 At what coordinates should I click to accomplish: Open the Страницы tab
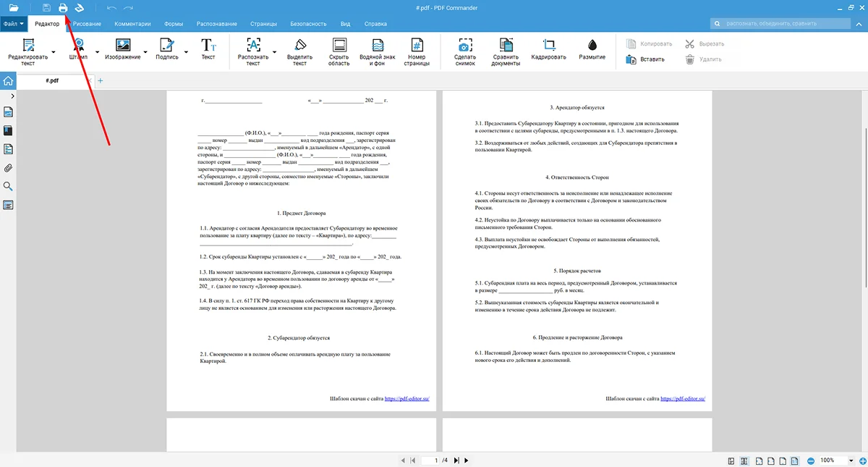coord(263,24)
